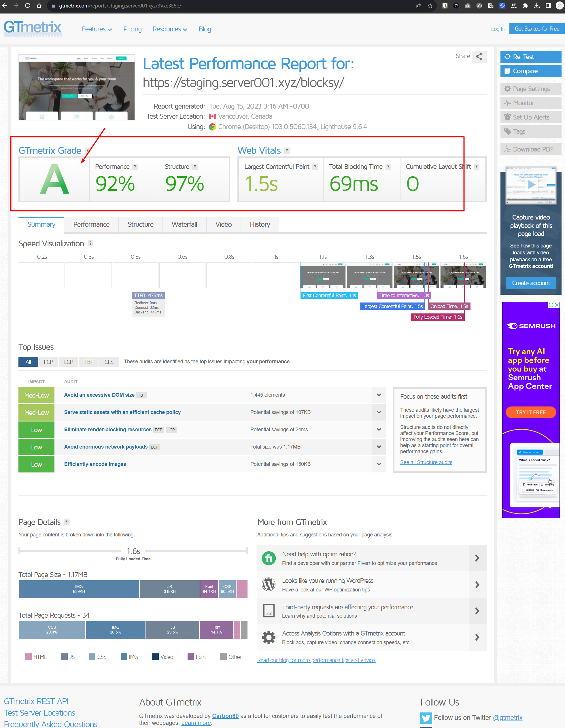Filter top issues by All
This screenshot has width=565, height=728.
click(28, 362)
